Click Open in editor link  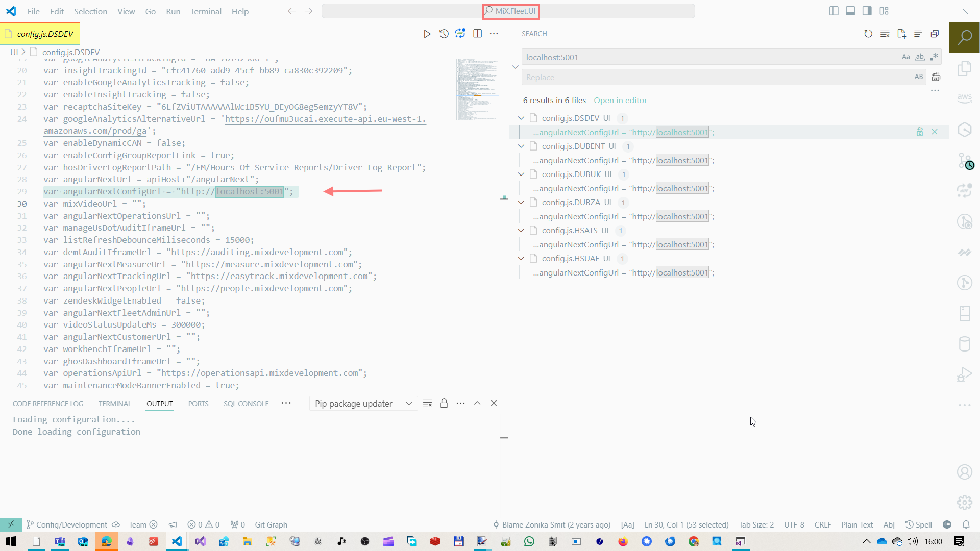pos(620,101)
